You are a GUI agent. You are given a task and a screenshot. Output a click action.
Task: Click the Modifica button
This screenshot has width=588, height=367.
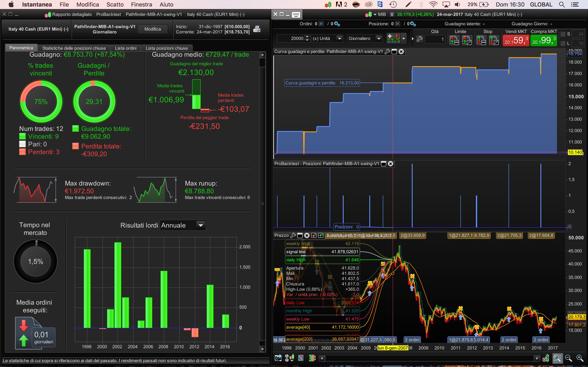click(153, 29)
